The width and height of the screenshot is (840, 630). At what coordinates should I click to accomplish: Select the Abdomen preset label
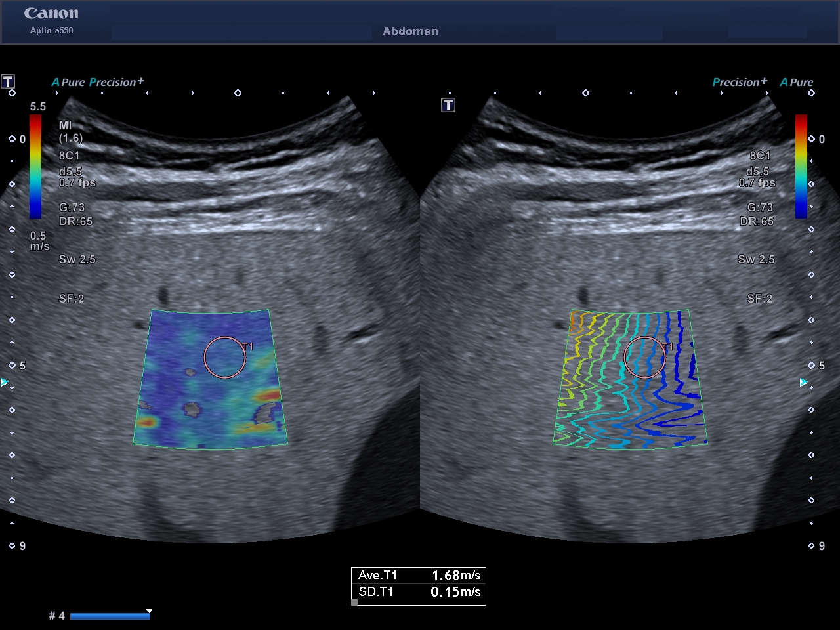coord(410,31)
